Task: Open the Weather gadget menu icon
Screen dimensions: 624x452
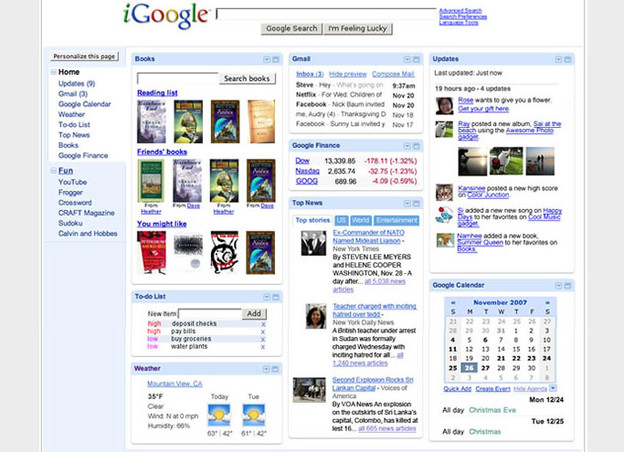Action: tap(266, 369)
